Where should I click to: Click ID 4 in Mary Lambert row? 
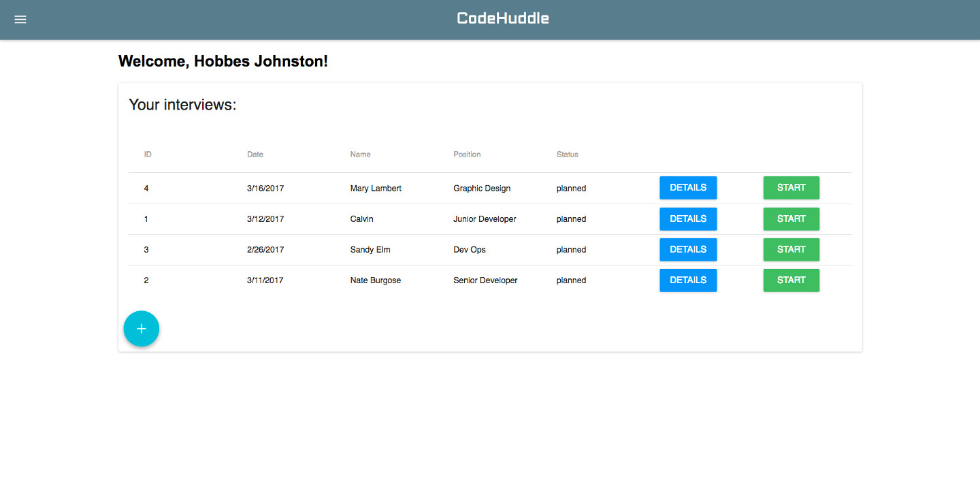click(x=146, y=189)
